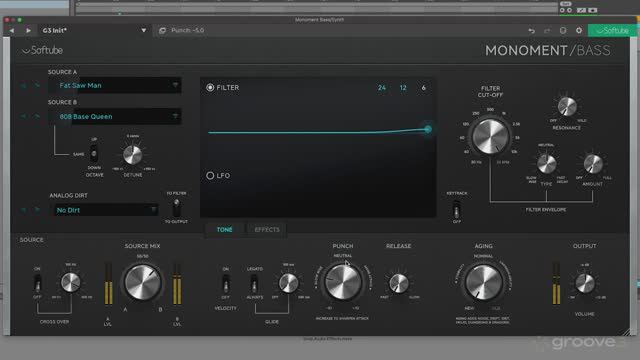Open the globe icon in top bar
This screenshot has width=640, height=360.
[563, 31]
